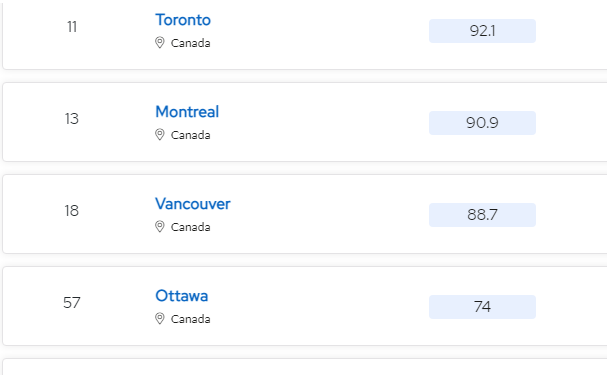Open the Montreal city link
The image size is (607, 375).
187,112
